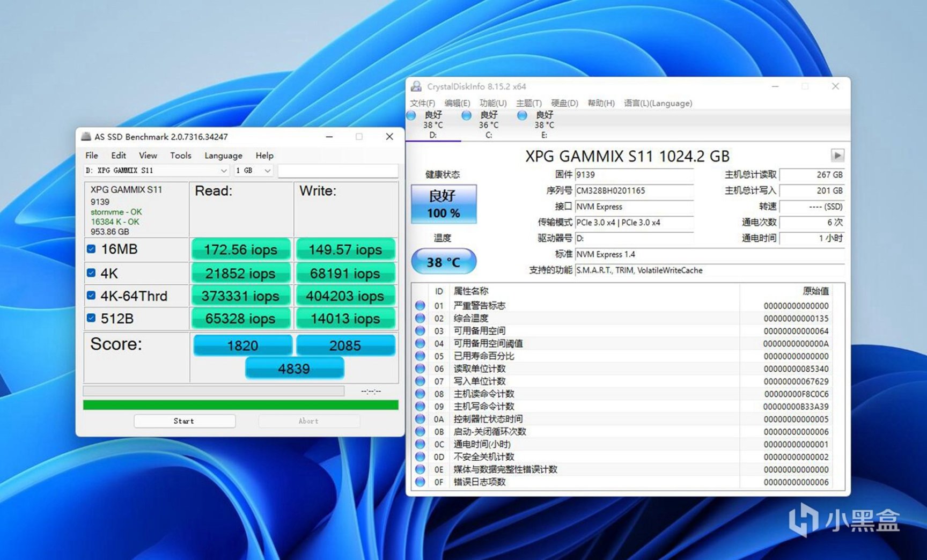This screenshot has width=927, height=560.
Task: Click the AS SSD Benchmark title bar icon
Action: pos(86,137)
